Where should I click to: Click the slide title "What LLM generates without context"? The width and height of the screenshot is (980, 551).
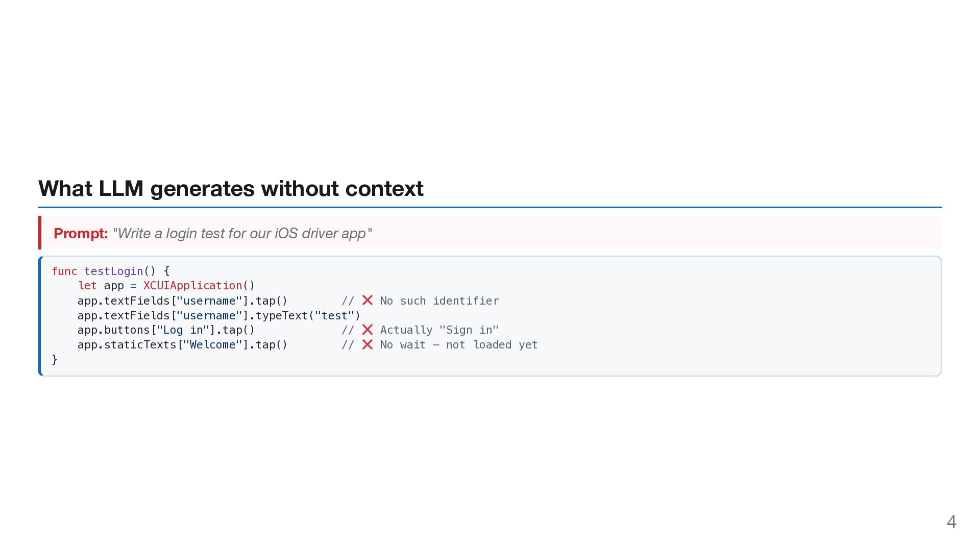(231, 188)
